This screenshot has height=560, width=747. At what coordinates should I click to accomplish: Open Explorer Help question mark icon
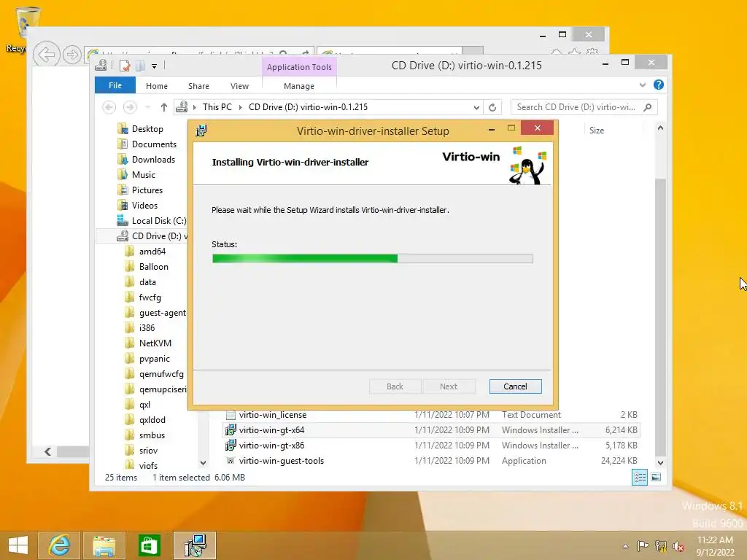tap(659, 85)
